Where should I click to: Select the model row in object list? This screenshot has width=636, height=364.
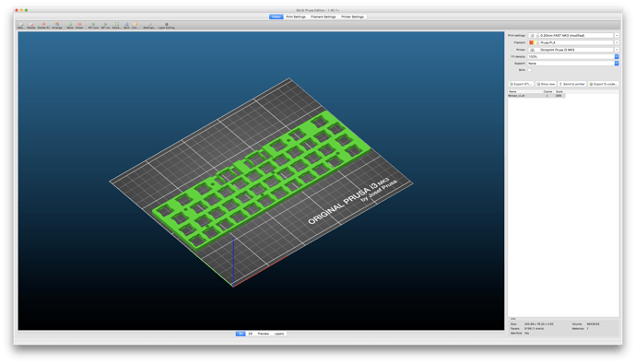point(536,96)
